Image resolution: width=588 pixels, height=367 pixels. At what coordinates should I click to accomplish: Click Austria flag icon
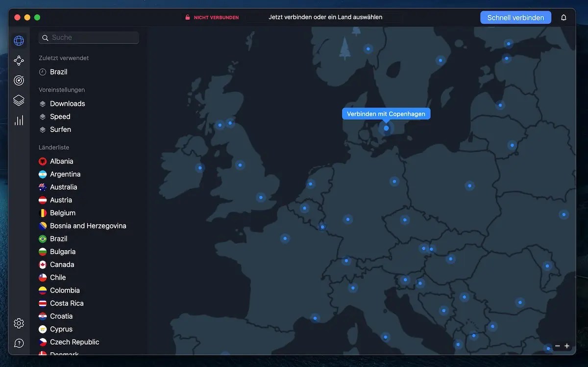(x=43, y=200)
